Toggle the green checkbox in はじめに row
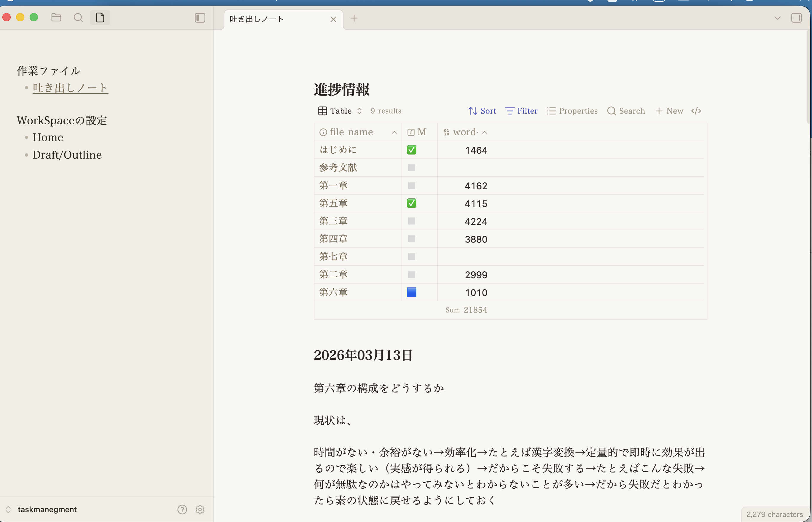The image size is (812, 522). point(411,150)
